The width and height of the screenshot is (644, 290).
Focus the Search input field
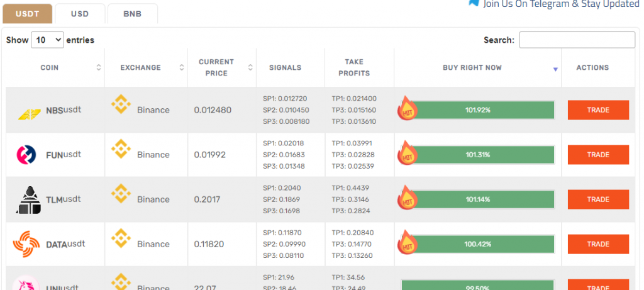(x=577, y=40)
